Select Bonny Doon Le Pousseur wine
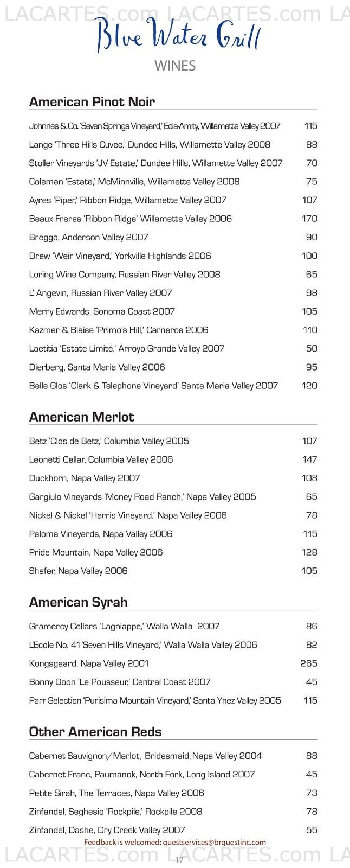The width and height of the screenshot is (350, 868). [x=120, y=682]
